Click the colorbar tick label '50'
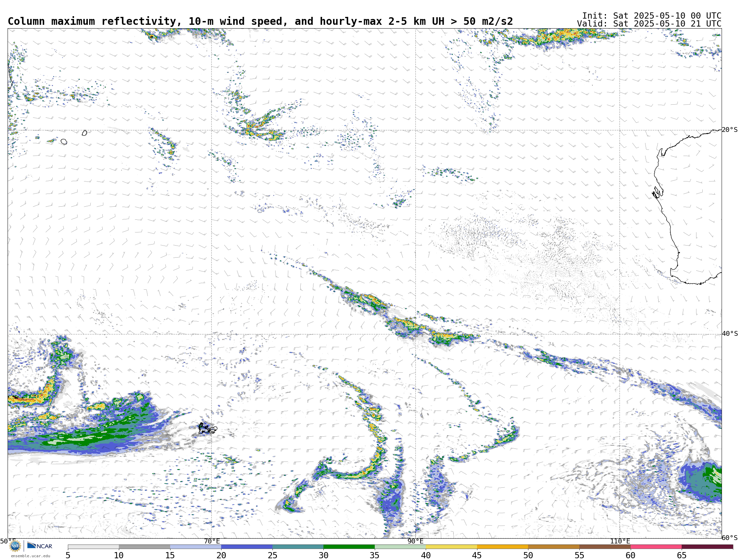This screenshot has height=560, width=744. tap(528, 555)
